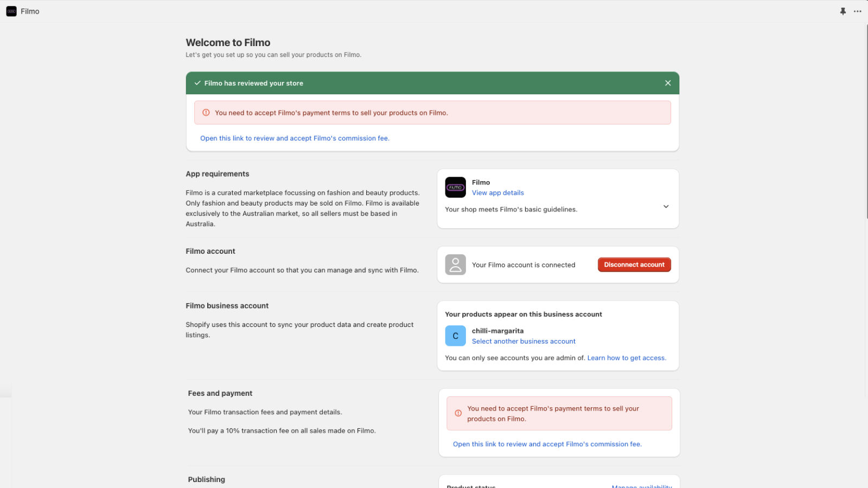Click the 'Welcome to Filmo' heading
The width and height of the screenshot is (868, 488).
pos(228,42)
